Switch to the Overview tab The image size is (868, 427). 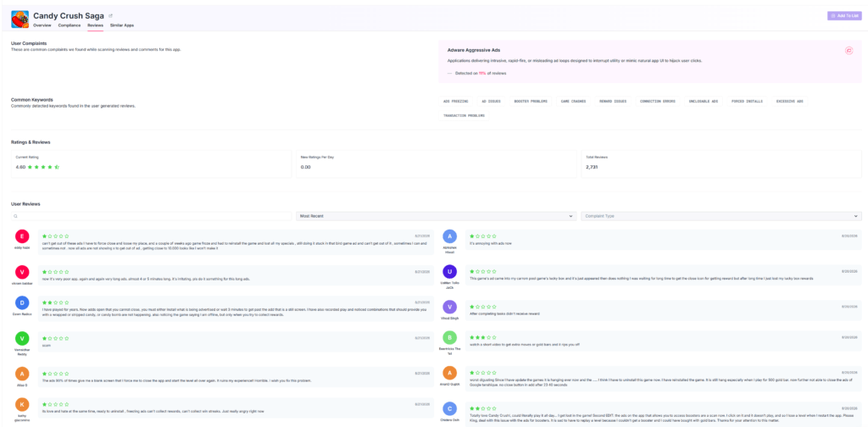pyautogui.click(x=42, y=25)
